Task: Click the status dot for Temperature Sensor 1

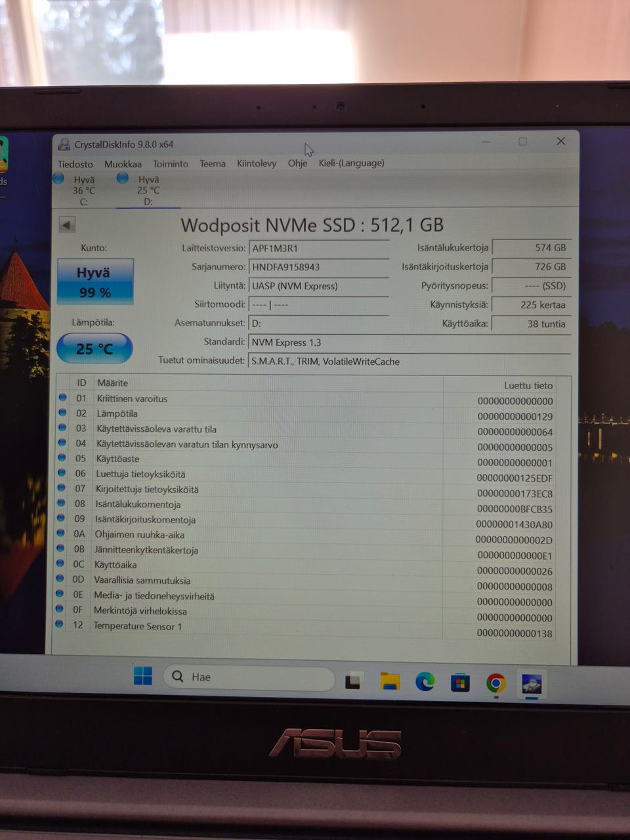Action: click(59, 624)
